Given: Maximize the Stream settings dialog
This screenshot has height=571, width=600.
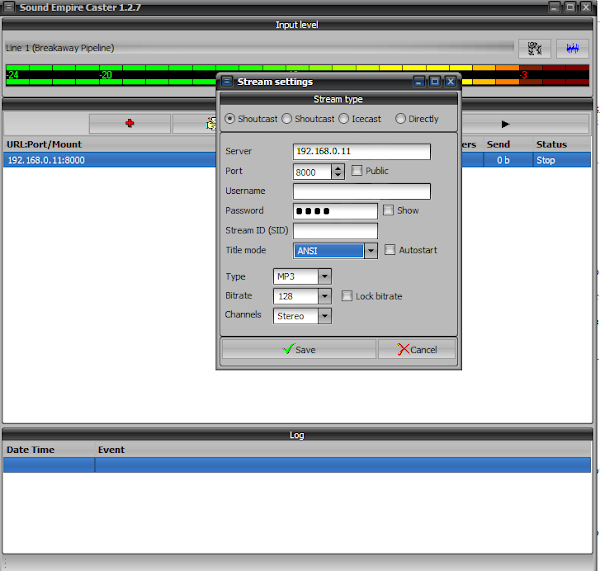Looking at the screenshot, I should click(435, 82).
